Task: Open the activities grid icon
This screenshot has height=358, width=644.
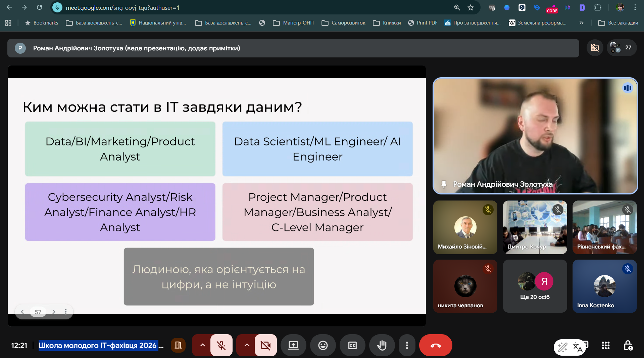Action: pyautogui.click(x=605, y=346)
